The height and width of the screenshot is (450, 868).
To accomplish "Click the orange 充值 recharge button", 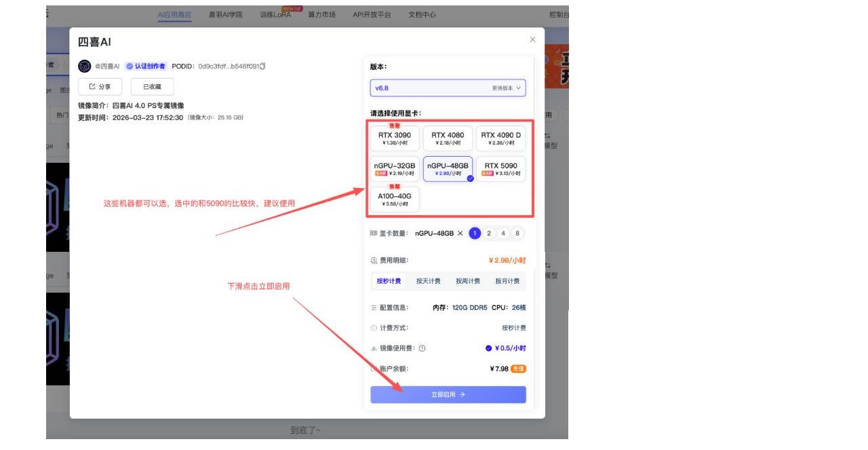I will (x=519, y=369).
